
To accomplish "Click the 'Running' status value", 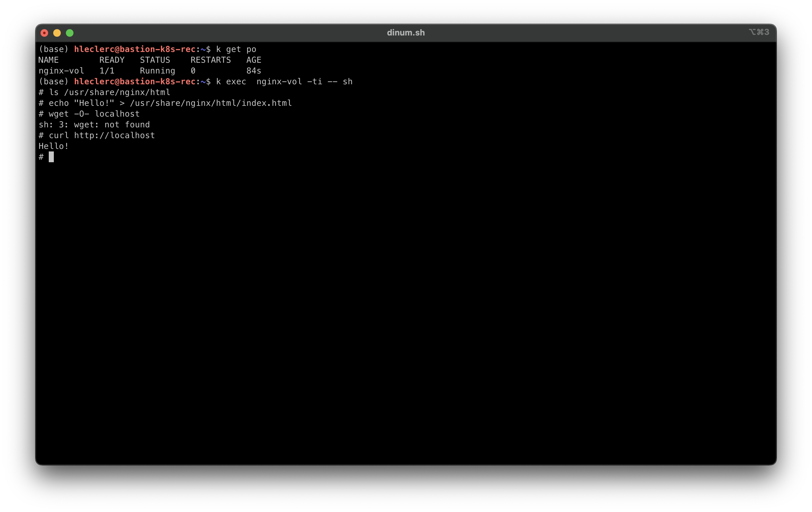I will coord(157,70).
